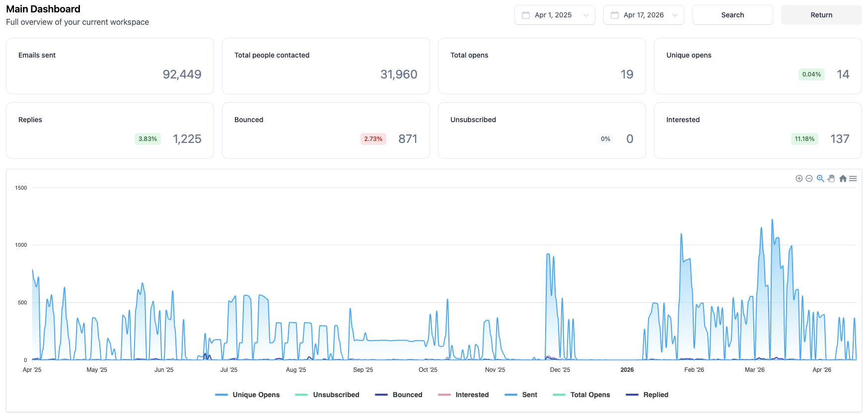Click the Replies count 1,225

tap(187, 139)
